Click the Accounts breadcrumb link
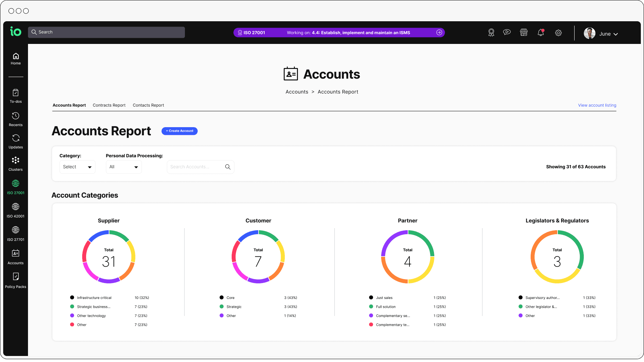The image size is (644, 362). (297, 92)
